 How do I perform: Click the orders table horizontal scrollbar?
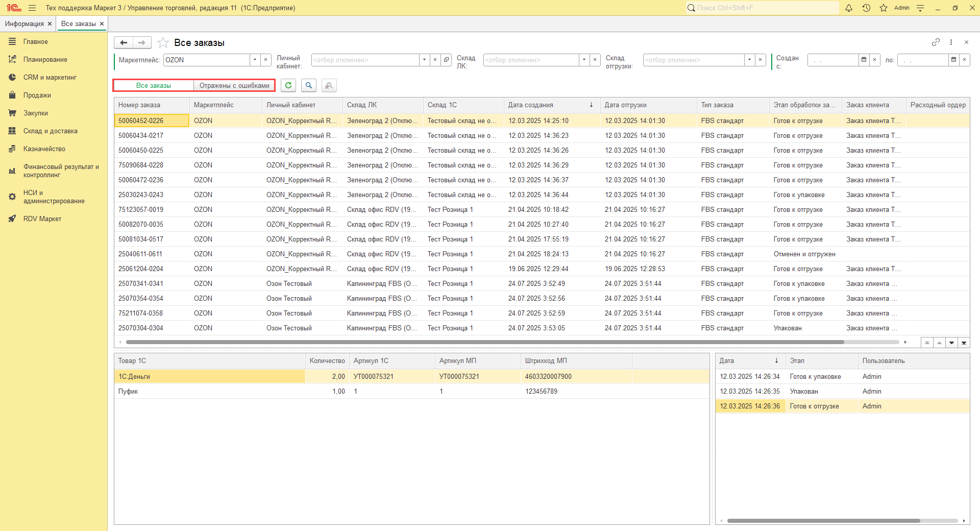485,342
